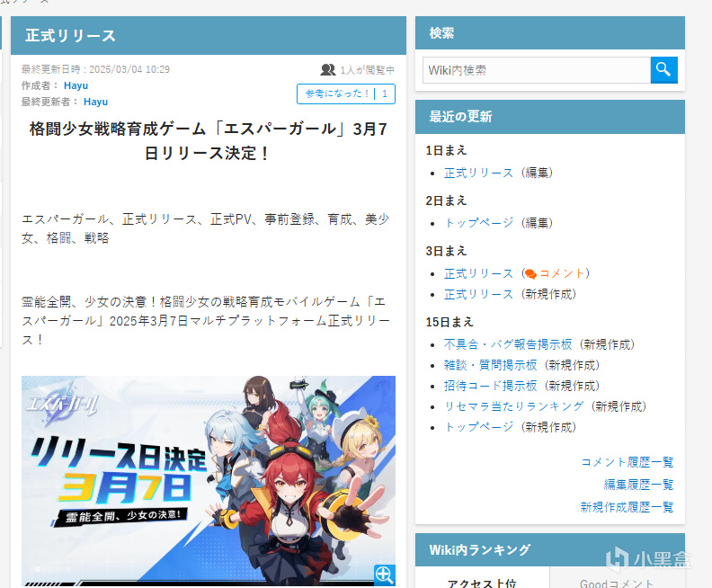Click the Wiki内ランキング panel header
Screen dimensions: 712x588
550,550
